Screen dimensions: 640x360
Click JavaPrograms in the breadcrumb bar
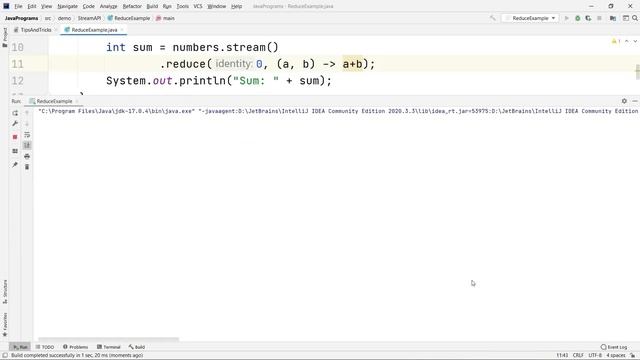22,18
